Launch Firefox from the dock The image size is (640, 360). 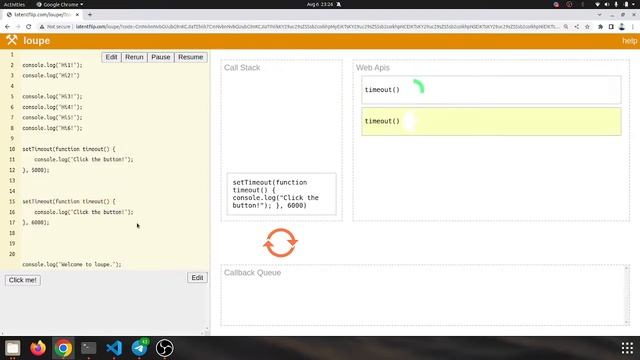38,348
